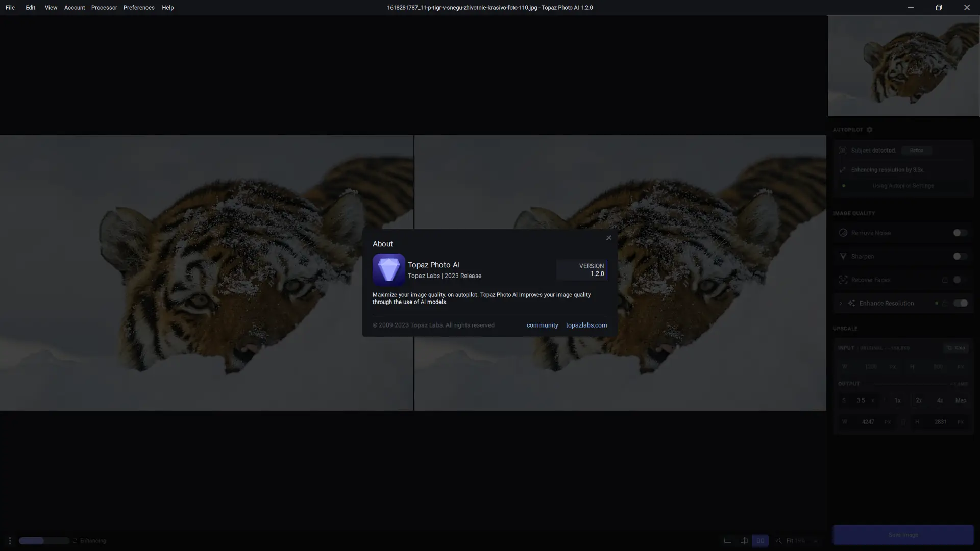This screenshot has height=551, width=980.
Task: Open the Processor menu
Action: pos(104,8)
